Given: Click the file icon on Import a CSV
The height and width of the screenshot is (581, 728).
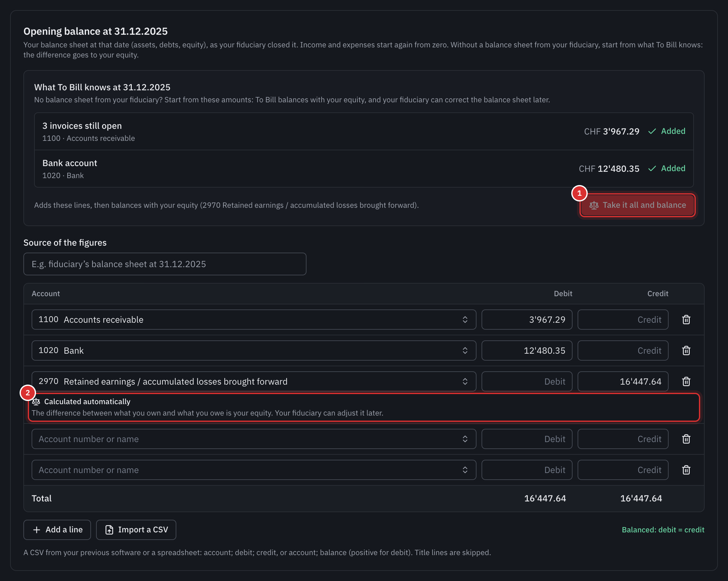Looking at the screenshot, I should (109, 530).
